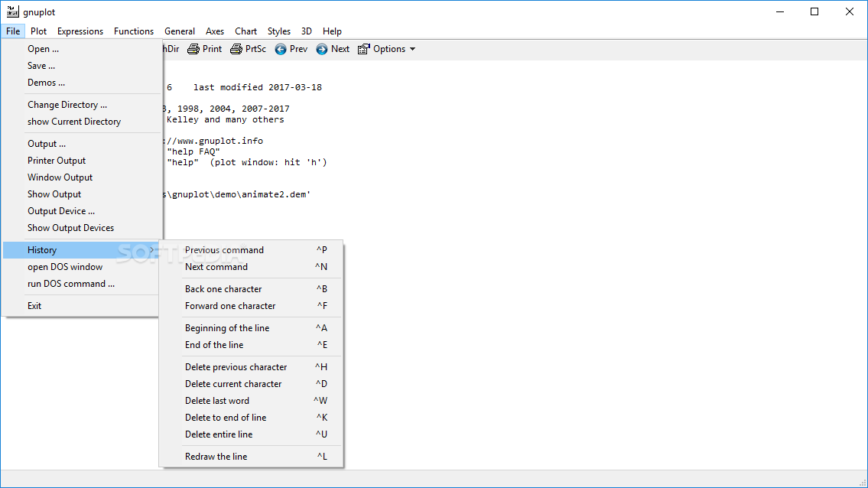Image resolution: width=868 pixels, height=488 pixels.
Task: Select Delete last word
Action: (252, 401)
